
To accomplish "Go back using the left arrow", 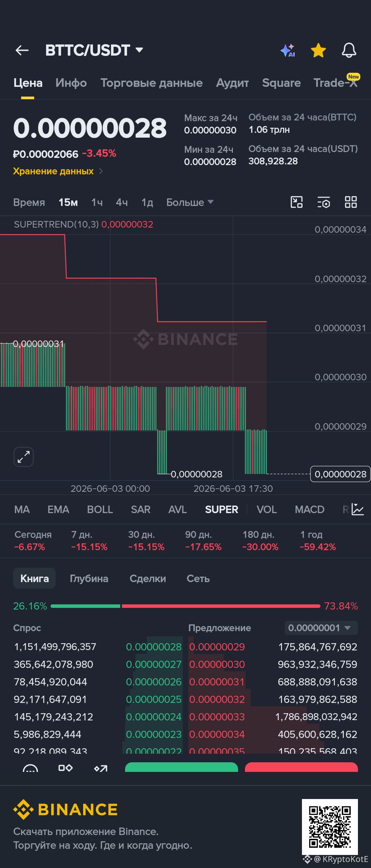I will [x=22, y=50].
